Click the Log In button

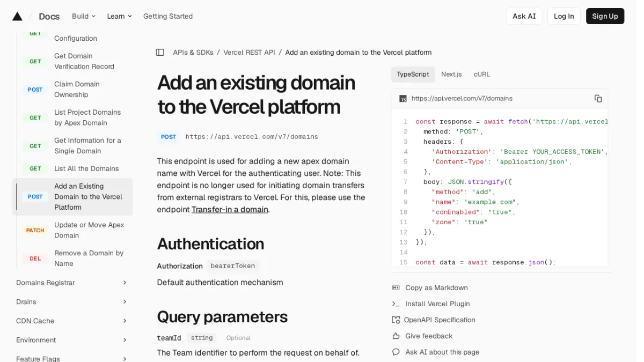564,16
